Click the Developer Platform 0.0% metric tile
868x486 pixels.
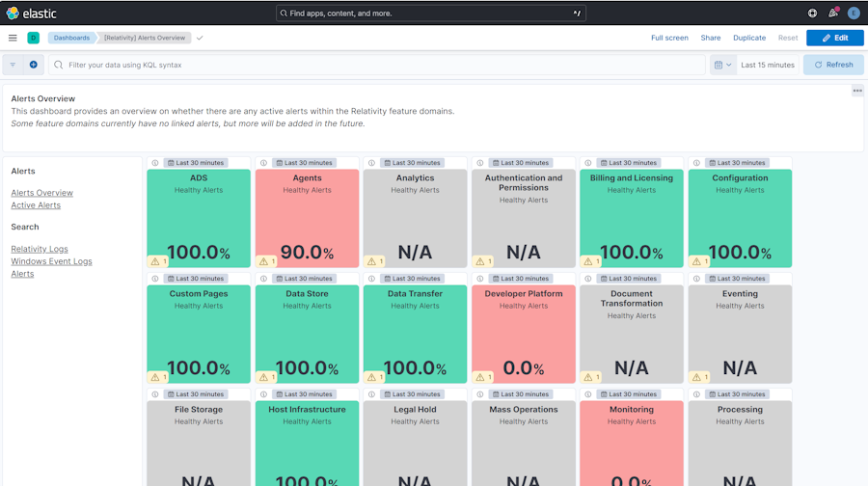[x=524, y=335]
